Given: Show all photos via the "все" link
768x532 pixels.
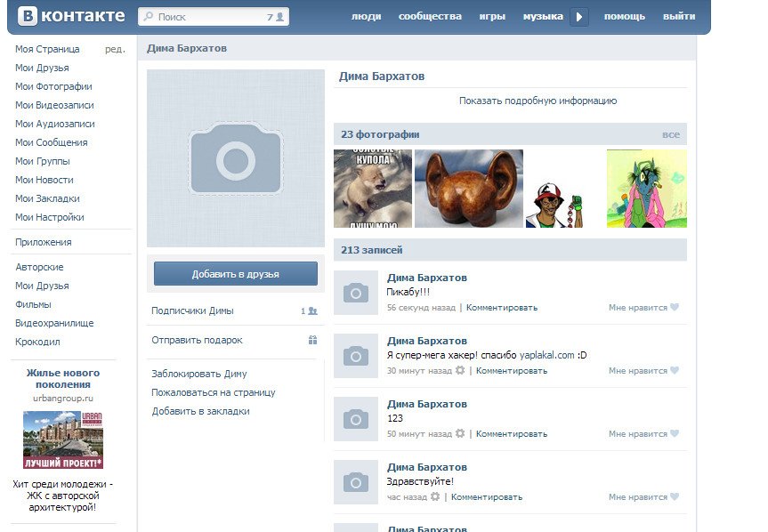Looking at the screenshot, I should [x=670, y=134].
